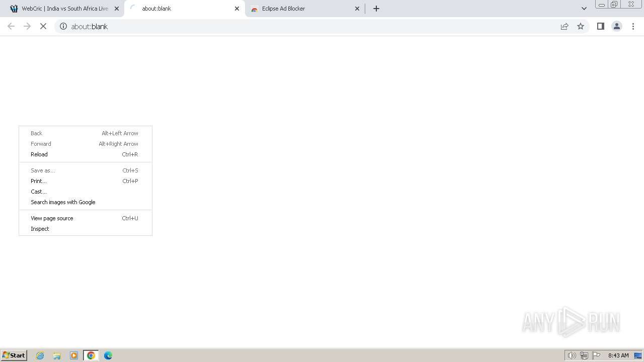Choose Print... from the context menu
Viewport: 644px width, 362px height.
86,181
